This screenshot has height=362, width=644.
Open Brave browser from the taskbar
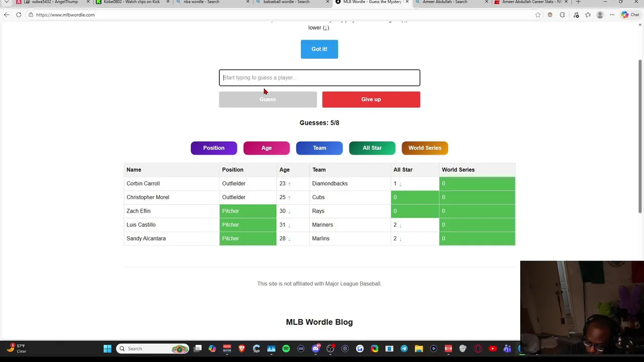click(x=242, y=348)
